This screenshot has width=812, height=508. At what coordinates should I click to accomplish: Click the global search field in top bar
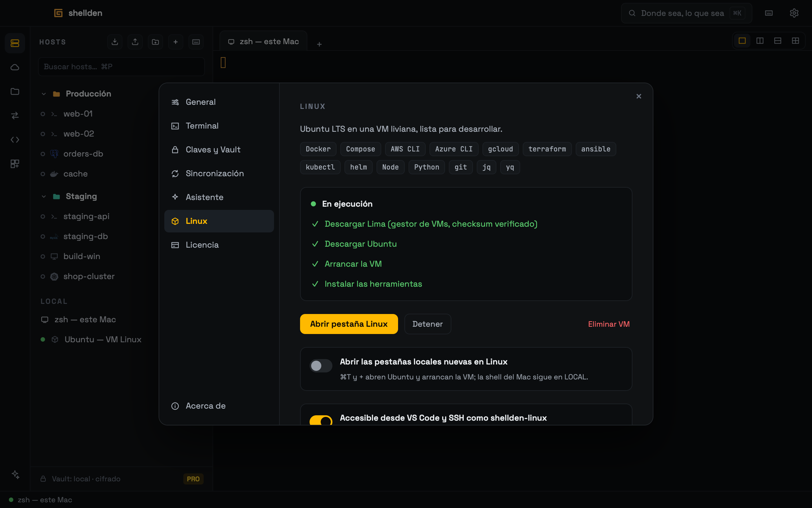click(x=686, y=13)
